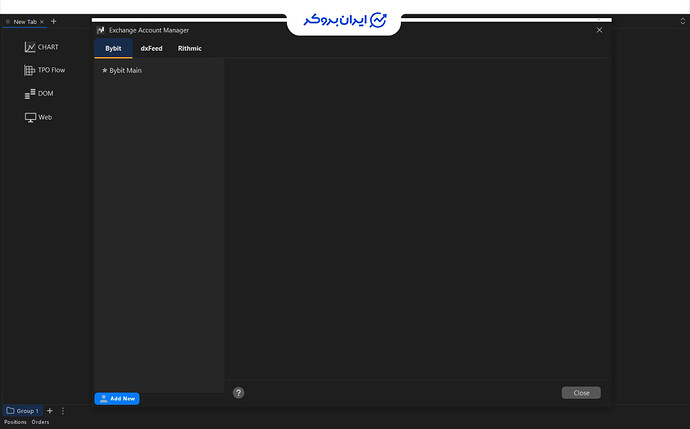Switch to the Bybit tab
This screenshot has height=429, width=690.
pyautogui.click(x=113, y=48)
